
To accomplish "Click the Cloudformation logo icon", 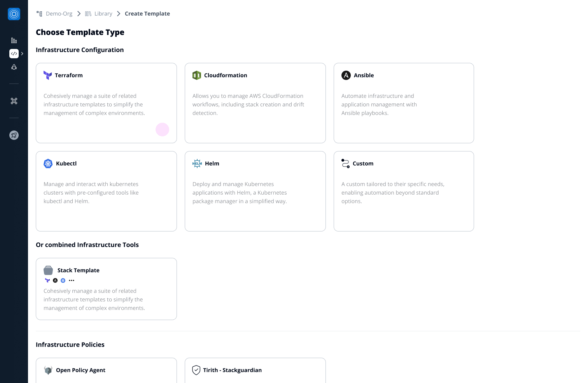I will pos(197,75).
